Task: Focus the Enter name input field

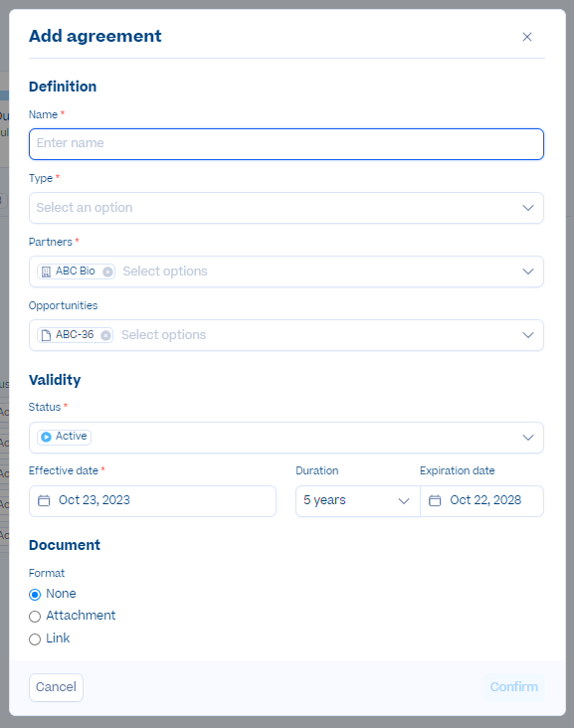Action: (287, 144)
